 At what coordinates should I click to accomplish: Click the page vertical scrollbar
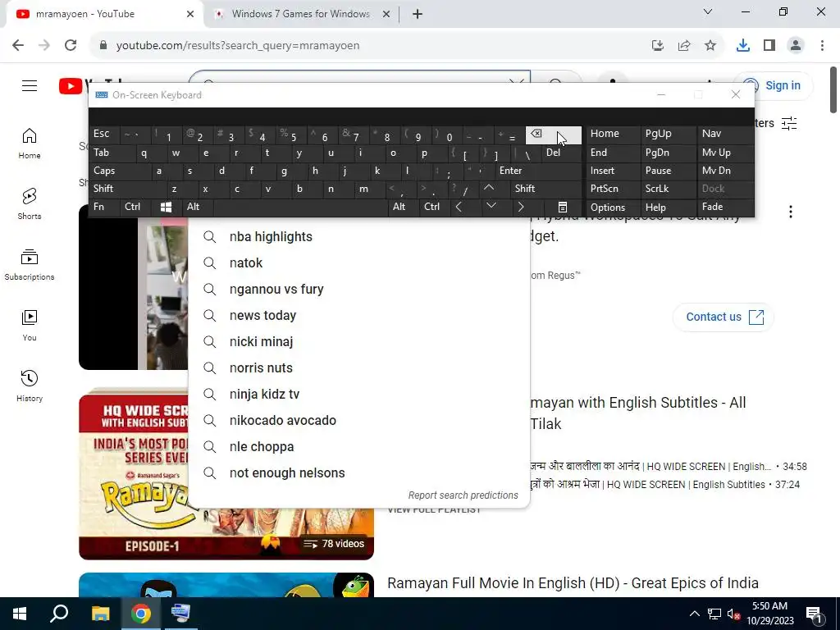(x=833, y=89)
